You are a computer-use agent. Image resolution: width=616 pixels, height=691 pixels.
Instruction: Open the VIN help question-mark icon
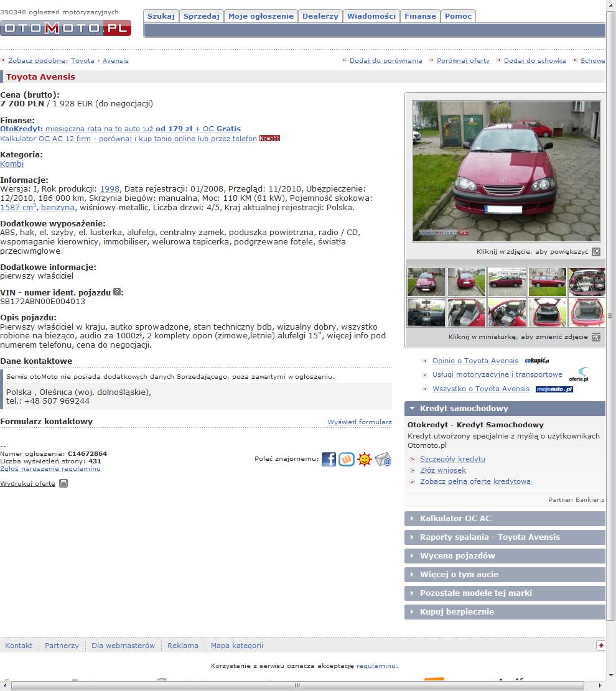pyautogui.click(x=117, y=292)
